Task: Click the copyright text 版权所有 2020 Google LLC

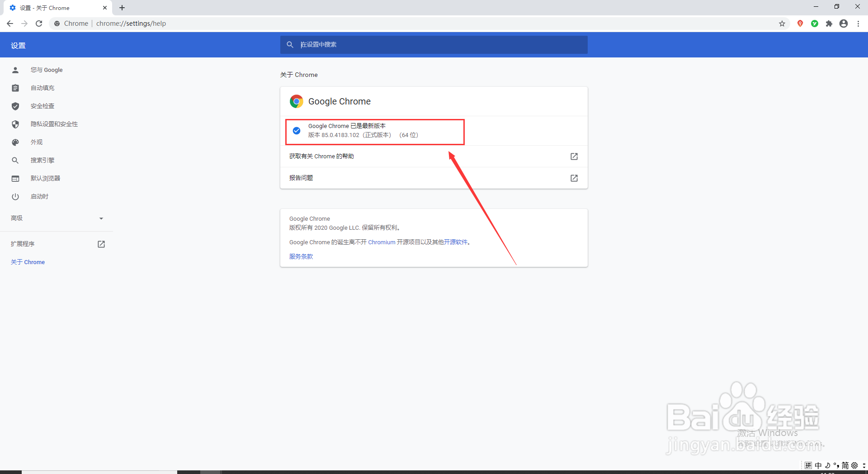Action: point(325,228)
